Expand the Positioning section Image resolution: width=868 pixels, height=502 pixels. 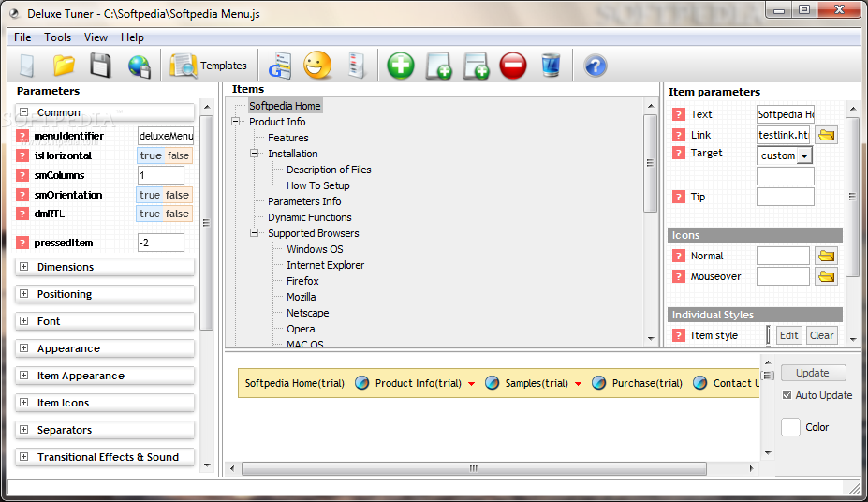coord(23,293)
